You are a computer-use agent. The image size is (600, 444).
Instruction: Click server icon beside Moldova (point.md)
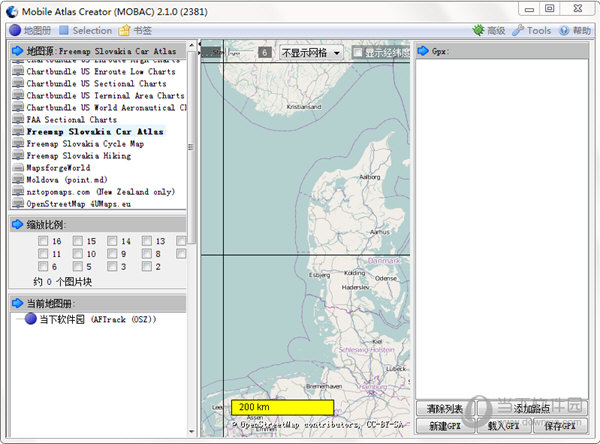[x=18, y=180]
